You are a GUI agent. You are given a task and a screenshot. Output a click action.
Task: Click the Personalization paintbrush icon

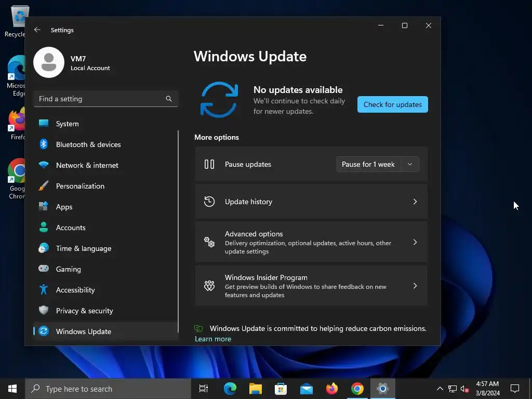point(44,185)
